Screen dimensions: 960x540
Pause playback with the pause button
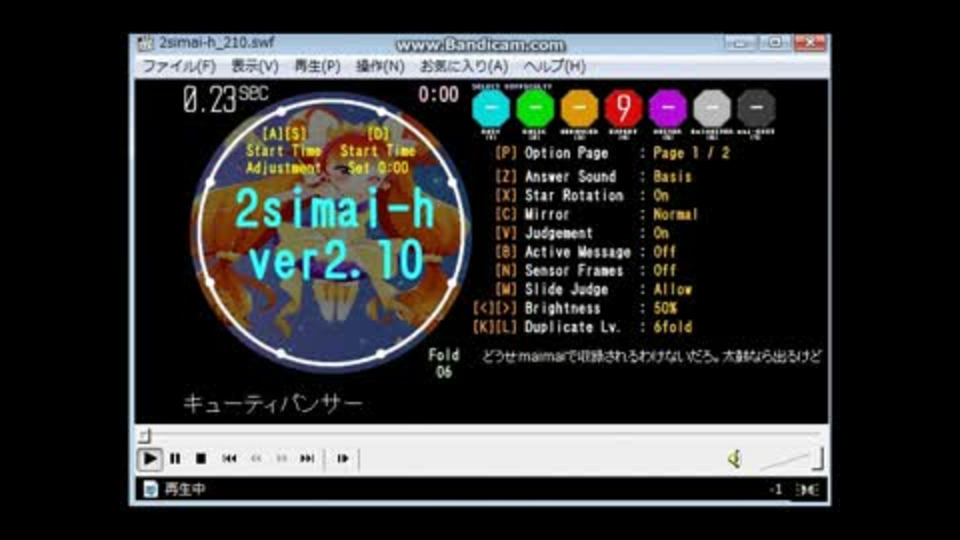175,459
